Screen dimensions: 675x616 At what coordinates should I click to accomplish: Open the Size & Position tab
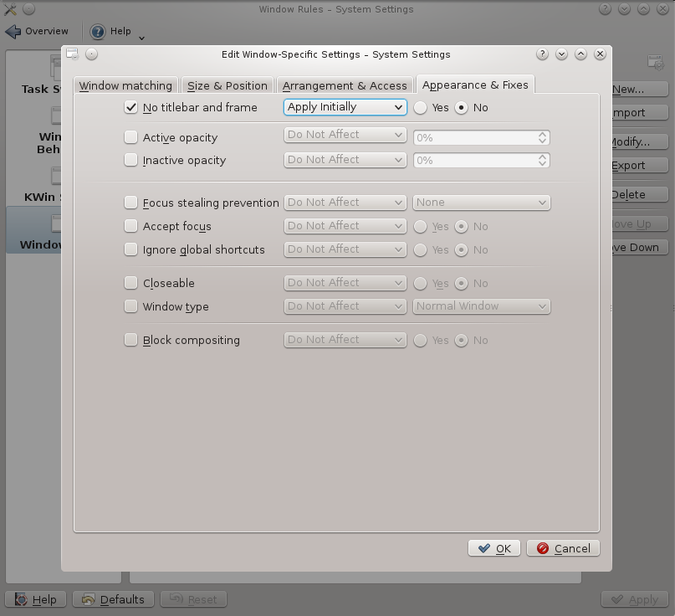(x=227, y=85)
